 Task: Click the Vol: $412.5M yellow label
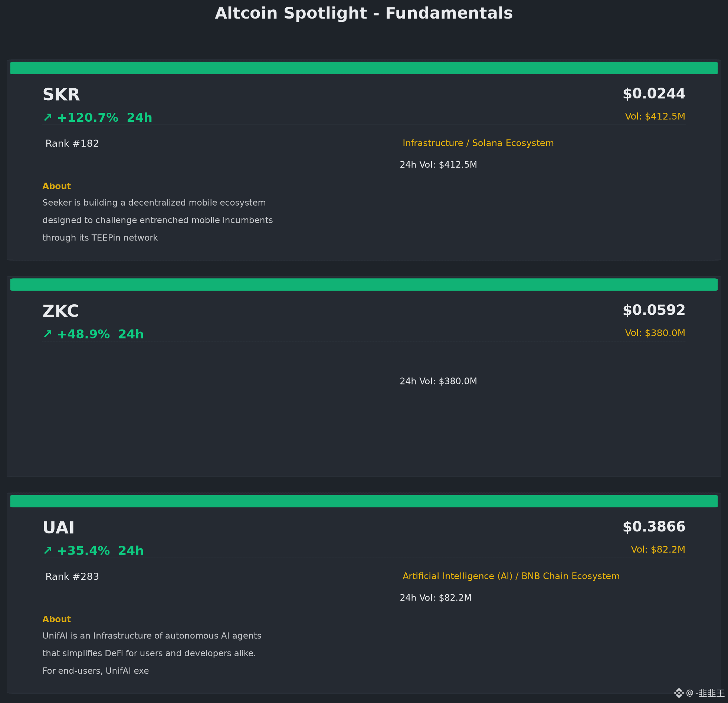pos(655,116)
